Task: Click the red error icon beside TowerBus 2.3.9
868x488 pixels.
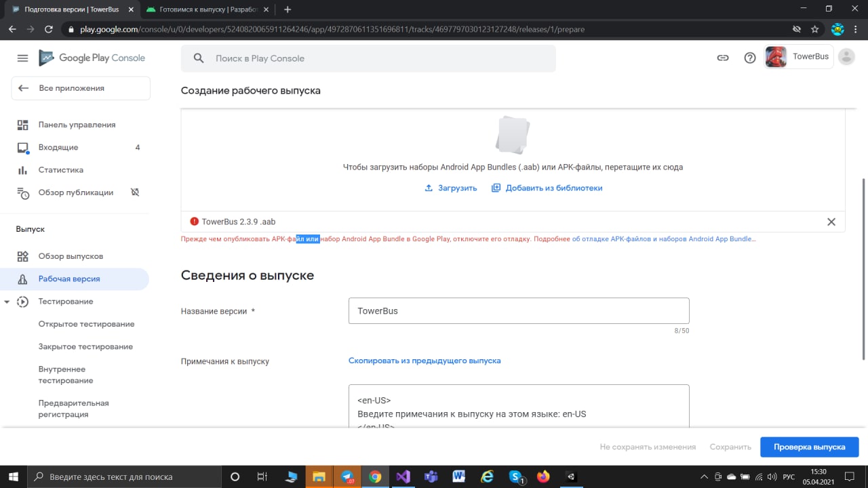Action: point(195,221)
